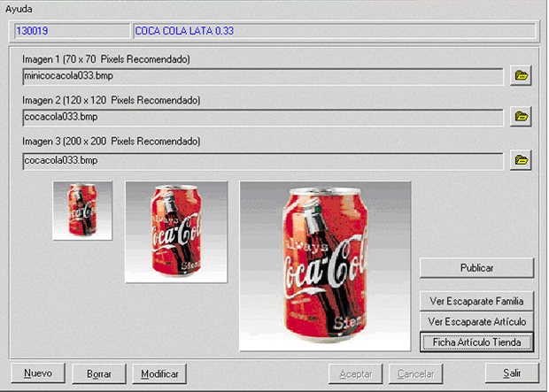Click the smallest Coca-Cola can thumbnail
Image resolution: width=549 pixels, height=392 pixels.
(x=82, y=211)
